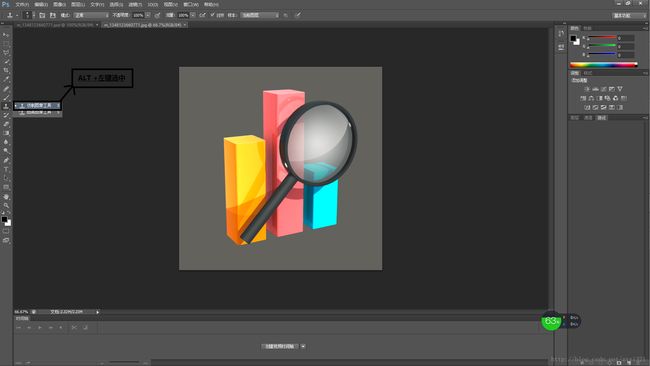
Task: Open the opacity slider arrow
Action: pyautogui.click(x=148, y=15)
